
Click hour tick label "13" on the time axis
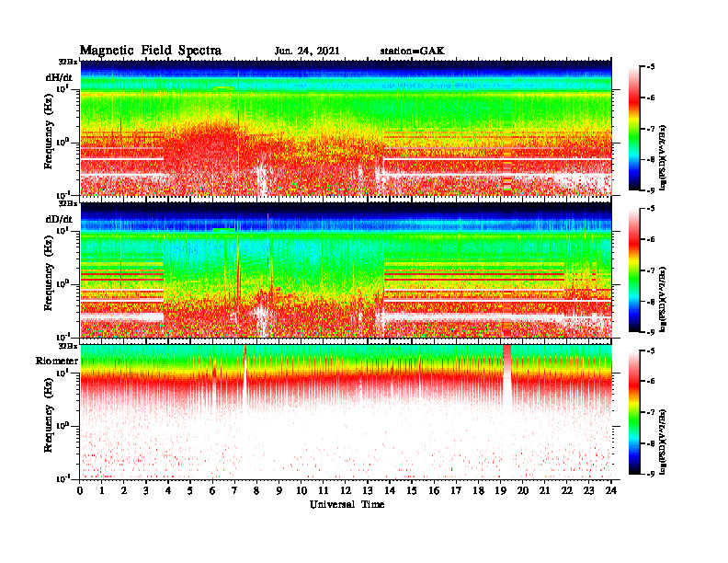pos(368,490)
